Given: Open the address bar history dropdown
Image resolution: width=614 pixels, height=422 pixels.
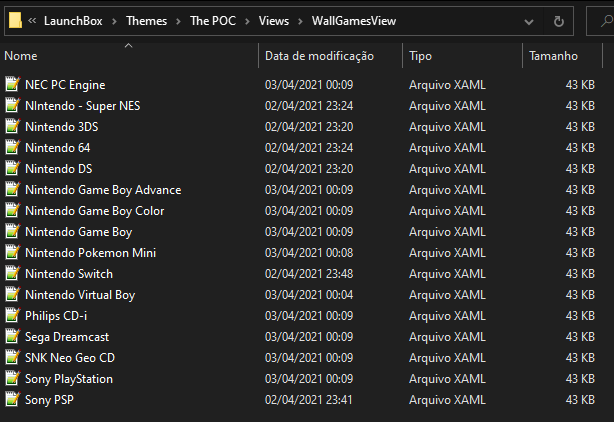Looking at the screenshot, I should pyautogui.click(x=529, y=22).
